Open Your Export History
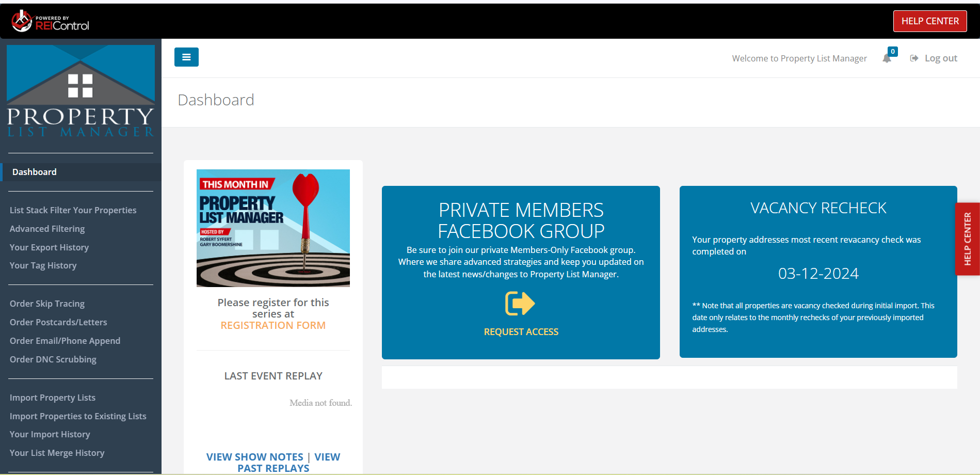 [49, 247]
